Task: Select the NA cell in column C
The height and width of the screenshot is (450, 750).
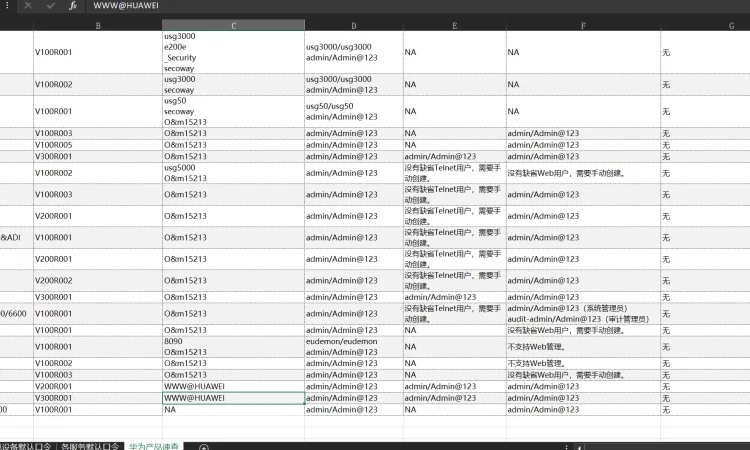Action: [x=233, y=410]
